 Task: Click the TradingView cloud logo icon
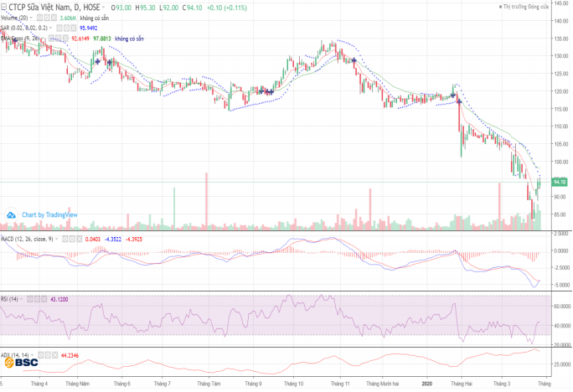tap(11, 214)
